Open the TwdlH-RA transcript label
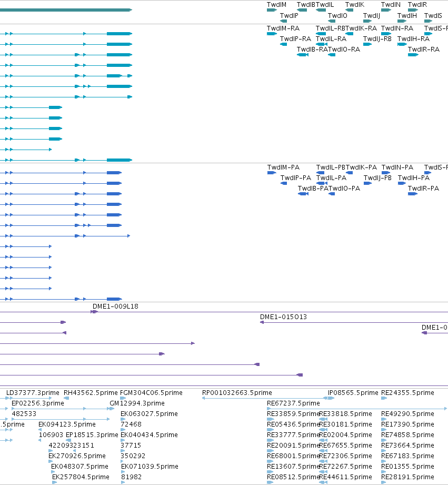Image resolution: width=448 pixels, height=485 pixels. click(413, 38)
